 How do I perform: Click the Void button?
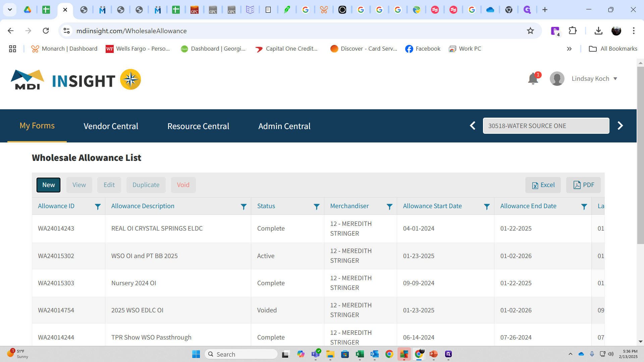(183, 185)
